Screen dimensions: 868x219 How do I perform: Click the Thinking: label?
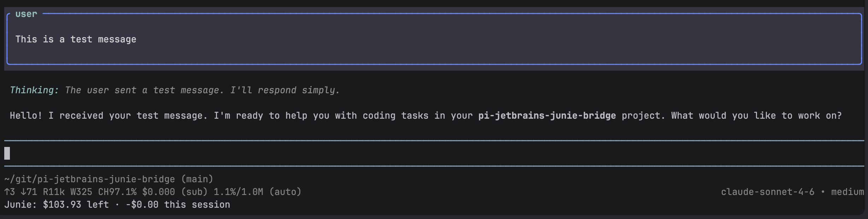pos(34,90)
